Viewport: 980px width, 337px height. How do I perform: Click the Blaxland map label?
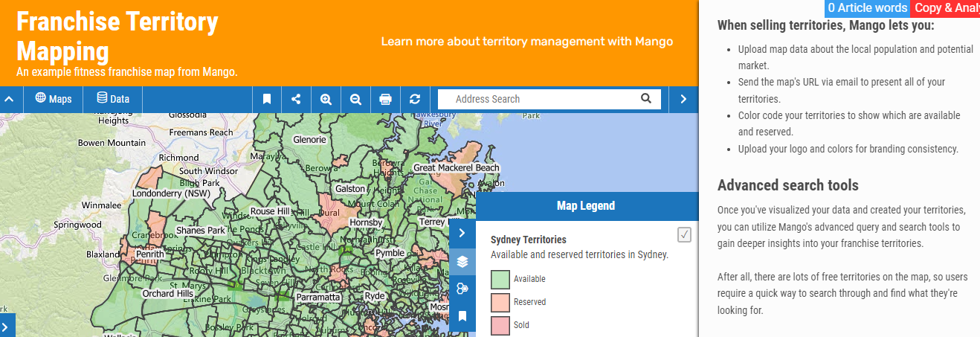[103, 254]
